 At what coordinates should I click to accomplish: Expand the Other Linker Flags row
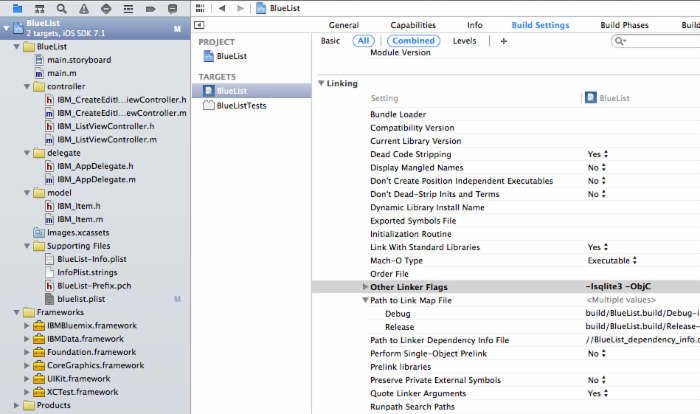coord(363,287)
